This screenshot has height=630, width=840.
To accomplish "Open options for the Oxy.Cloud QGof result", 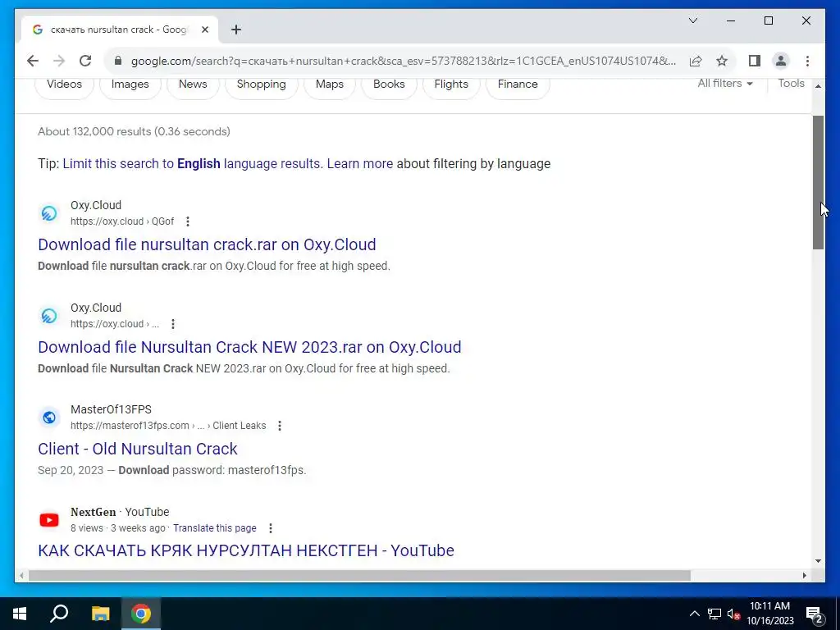I will pyautogui.click(x=187, y=221).
